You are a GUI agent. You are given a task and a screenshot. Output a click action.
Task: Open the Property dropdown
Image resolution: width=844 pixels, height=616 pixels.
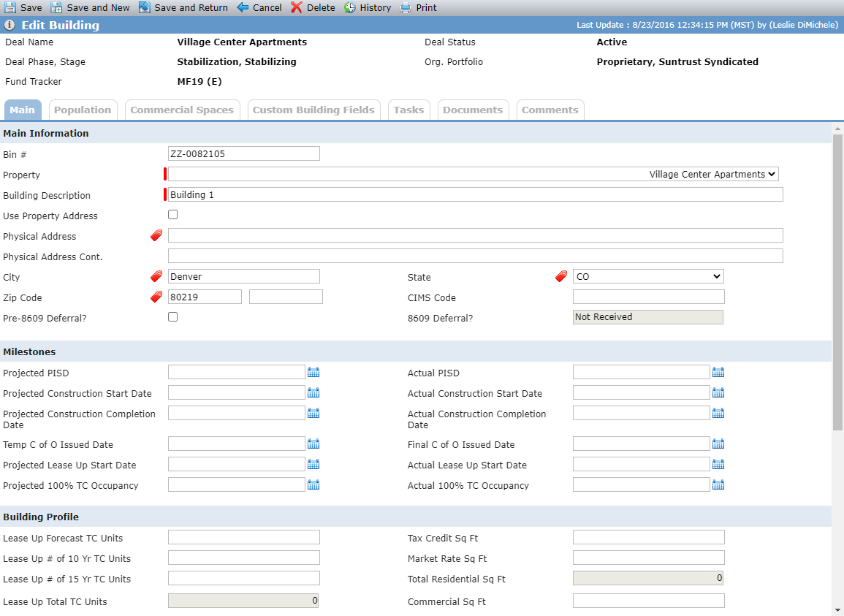point(473,174)
